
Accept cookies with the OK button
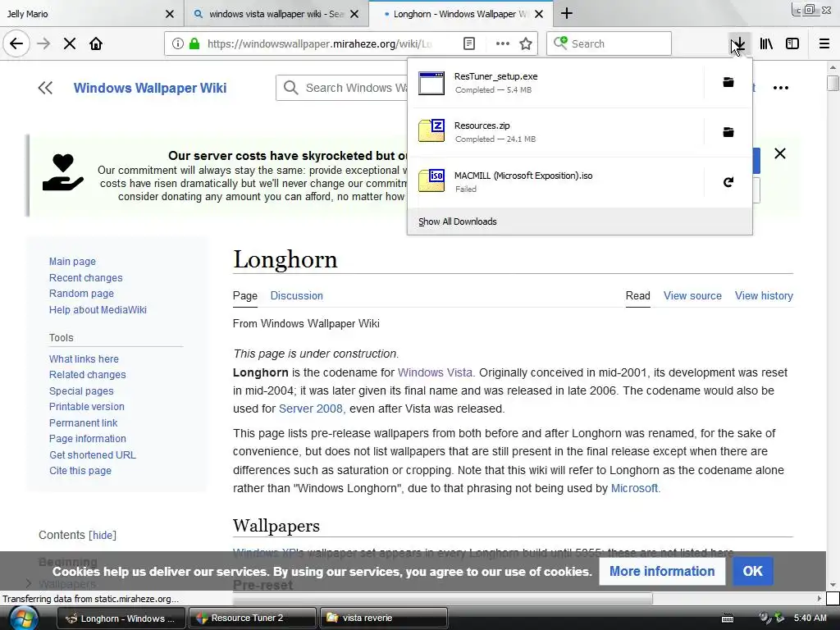(x=752, y=571)
